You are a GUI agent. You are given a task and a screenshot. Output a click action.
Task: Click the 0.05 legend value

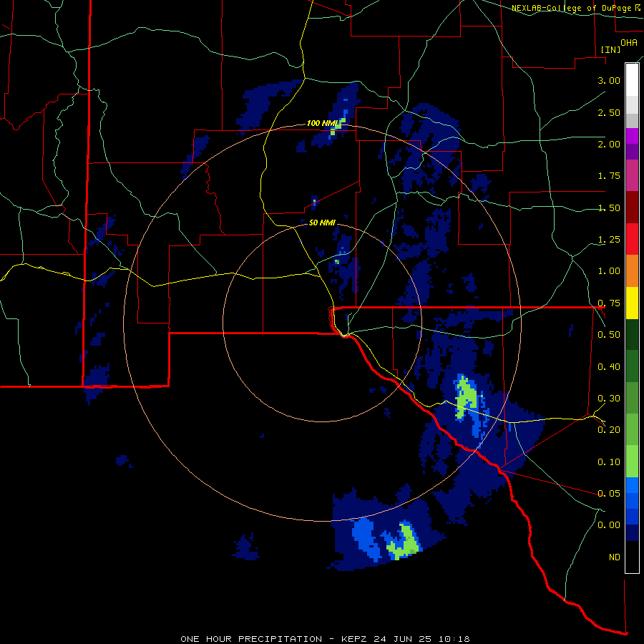click(609, 494)
